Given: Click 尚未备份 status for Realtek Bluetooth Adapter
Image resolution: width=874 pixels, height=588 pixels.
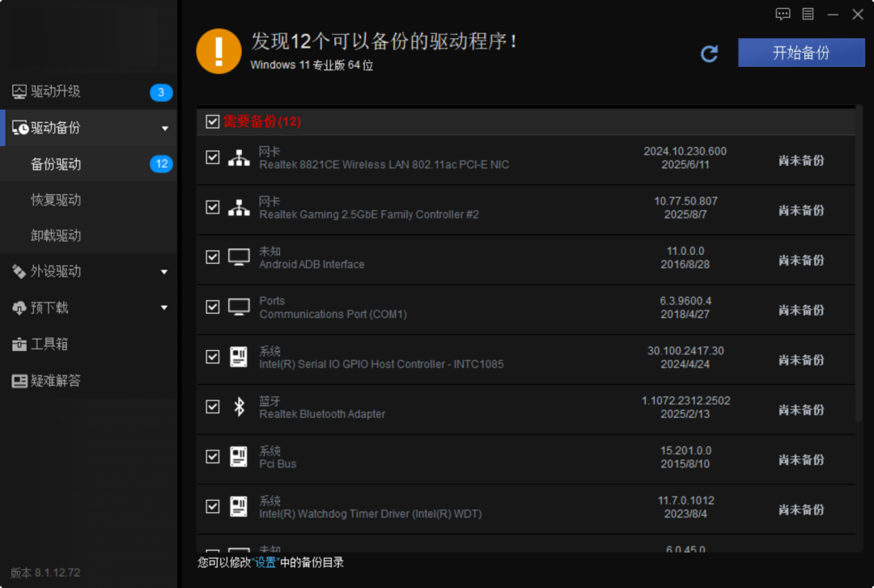Looking at the screenshot, I should [x=801, y=410].
